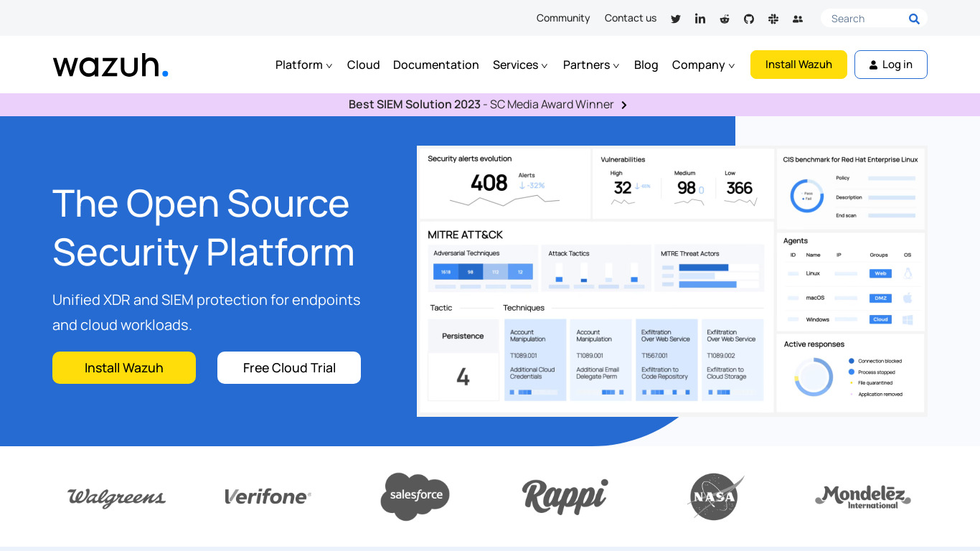This screenshot has width=980, height=551.
Task: Open the Contact us link
Action: (x=631, y=18)
